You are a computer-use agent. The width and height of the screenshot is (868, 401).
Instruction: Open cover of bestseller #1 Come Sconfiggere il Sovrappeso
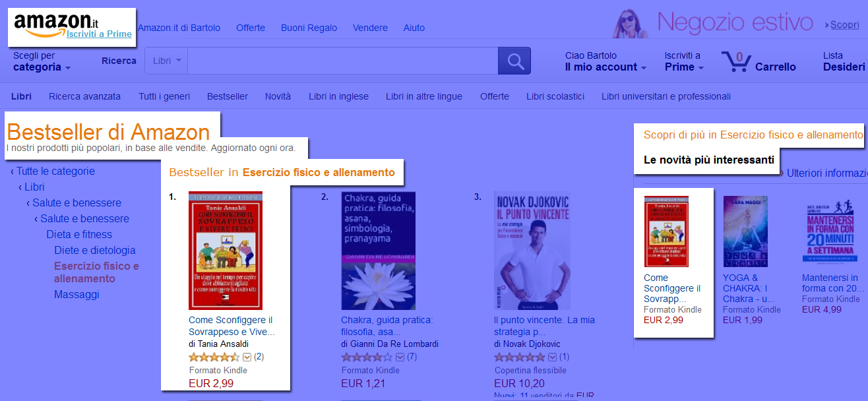[x=226, y=251]
